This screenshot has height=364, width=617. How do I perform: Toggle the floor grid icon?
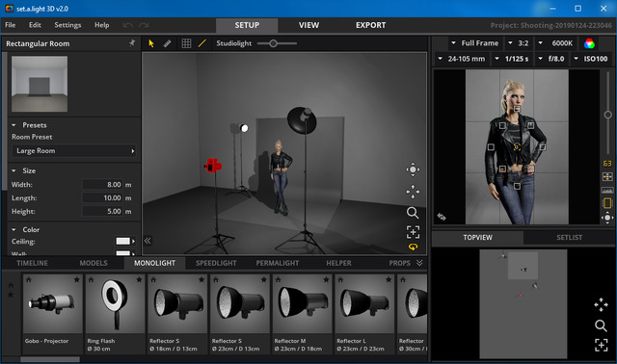pos(186,43)
